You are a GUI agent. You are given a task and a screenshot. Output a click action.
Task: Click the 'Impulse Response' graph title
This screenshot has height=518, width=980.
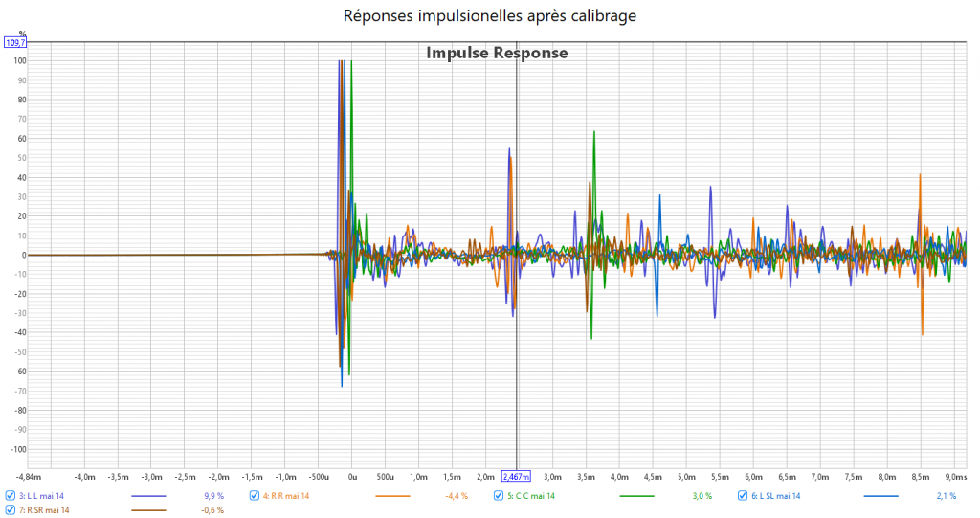click(497, 53)
